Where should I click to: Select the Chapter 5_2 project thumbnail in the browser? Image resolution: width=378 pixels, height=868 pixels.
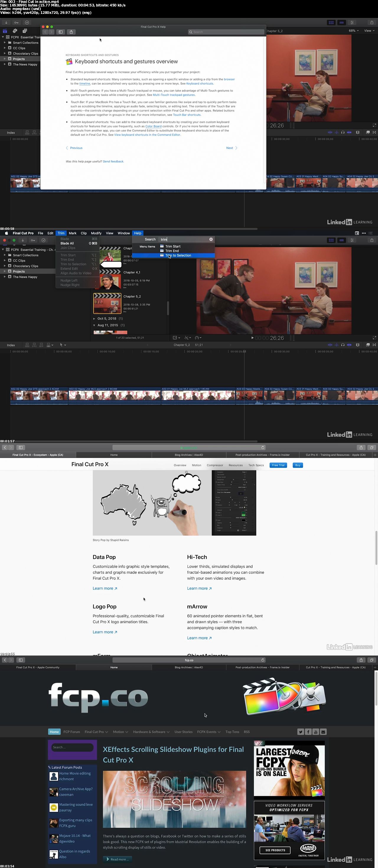(107, 303)
